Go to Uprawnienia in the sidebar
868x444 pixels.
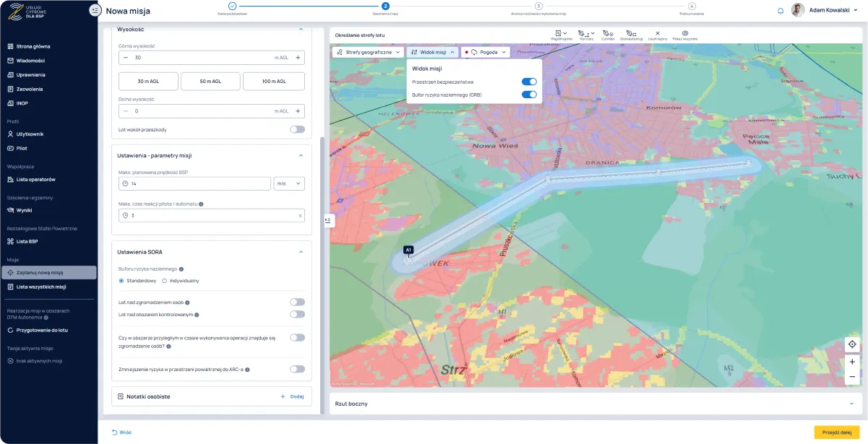31,74
